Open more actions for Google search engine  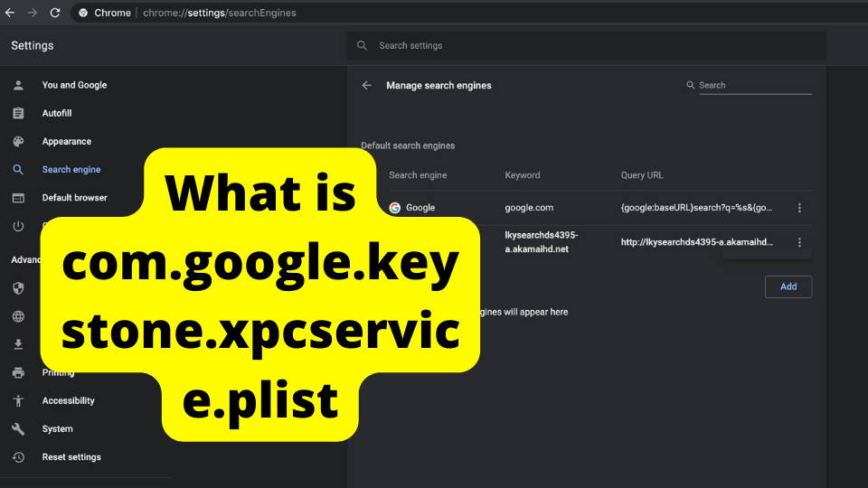click(x=799, y=208)
